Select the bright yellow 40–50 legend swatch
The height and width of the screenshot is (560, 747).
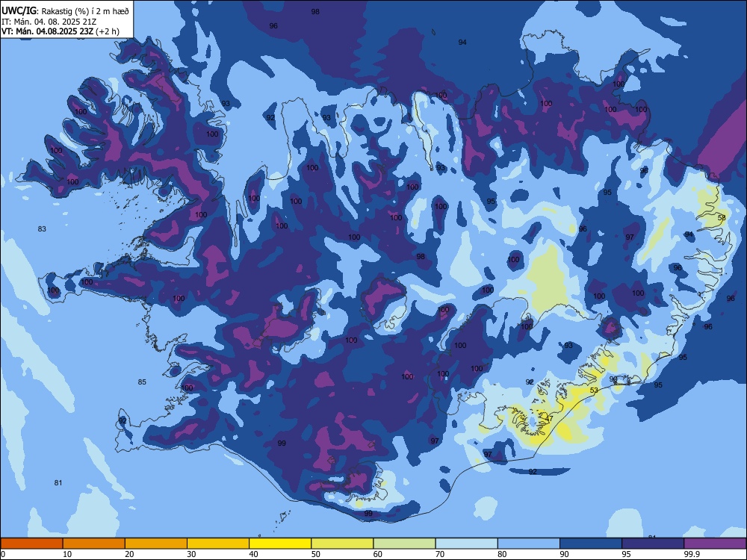pos(280,544)
